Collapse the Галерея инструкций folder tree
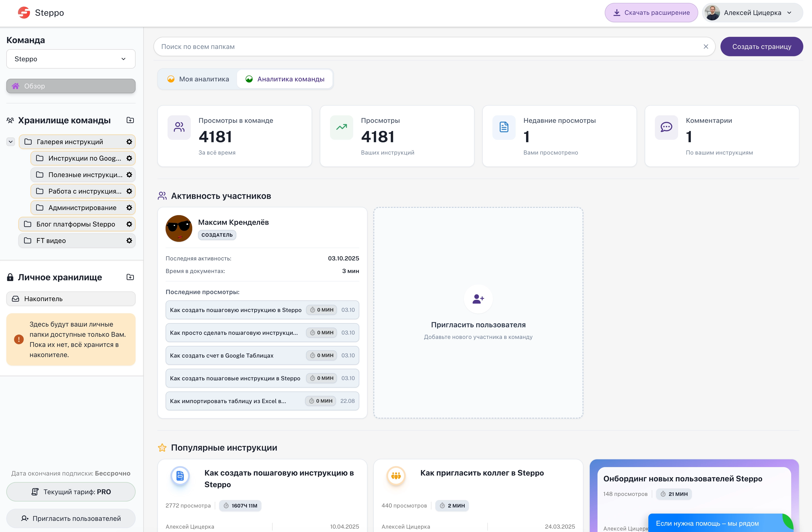Viewport: 812px width, 532px height. pos(11,142)
